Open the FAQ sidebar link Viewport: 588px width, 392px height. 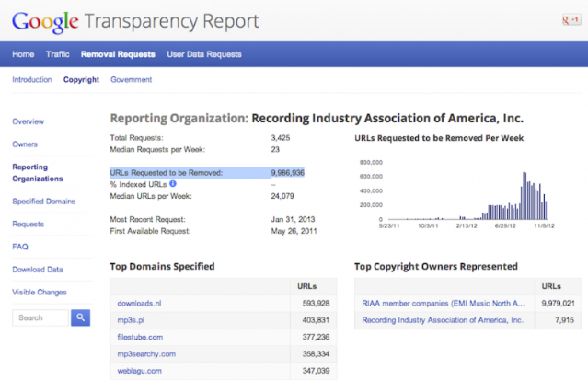point(20,247)
